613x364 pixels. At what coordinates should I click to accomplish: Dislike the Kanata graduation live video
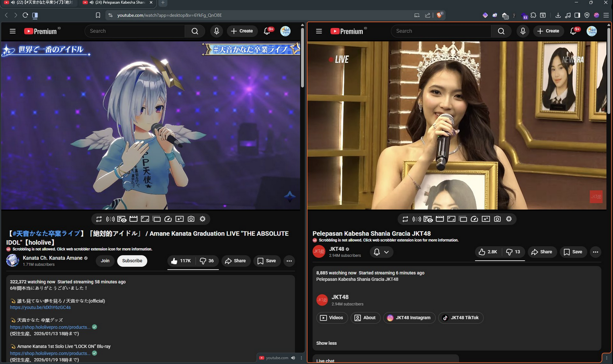[207, 261]
